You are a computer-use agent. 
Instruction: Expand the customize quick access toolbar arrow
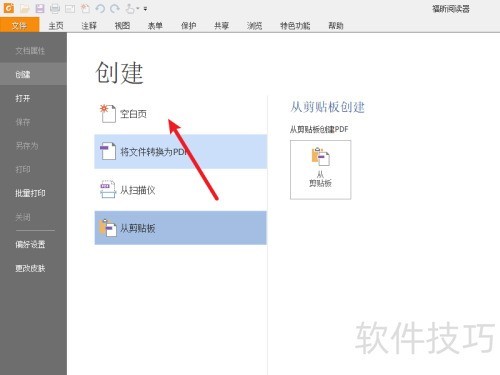coord(145,9)
